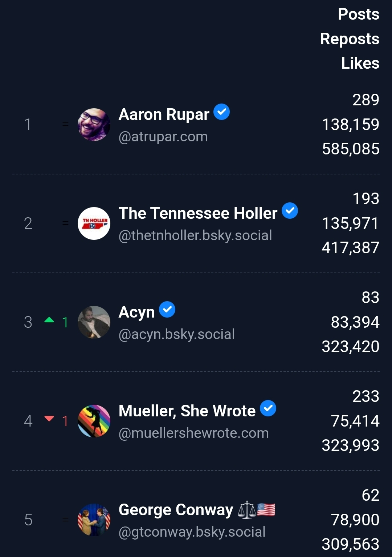Select the Likes column header
Screen dimensions: 392x557
360,63
